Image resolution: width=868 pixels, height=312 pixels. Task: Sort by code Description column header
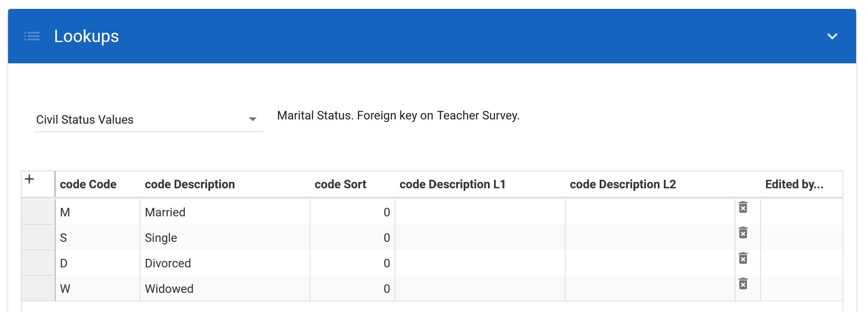click(189, 184)
